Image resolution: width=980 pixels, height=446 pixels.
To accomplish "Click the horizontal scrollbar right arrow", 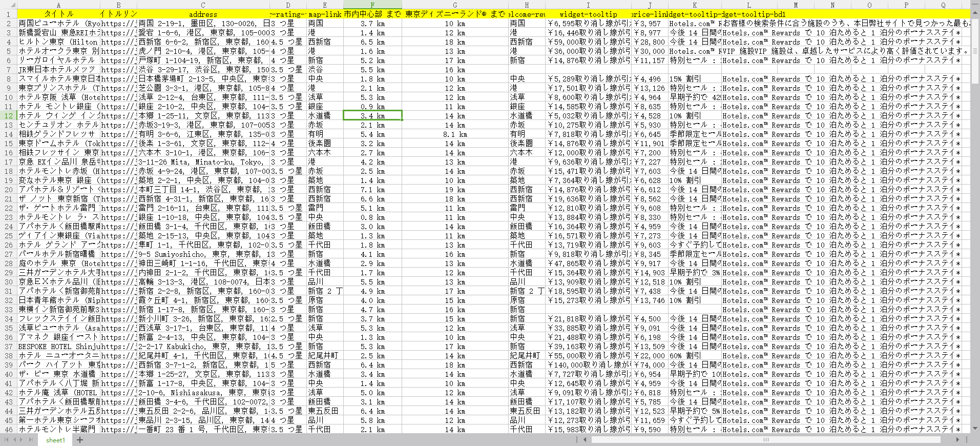I will tap(957, 439).
